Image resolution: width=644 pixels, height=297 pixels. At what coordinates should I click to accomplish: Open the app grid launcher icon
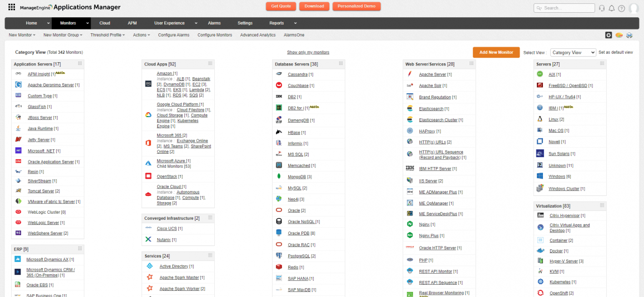tap(12, 8)
